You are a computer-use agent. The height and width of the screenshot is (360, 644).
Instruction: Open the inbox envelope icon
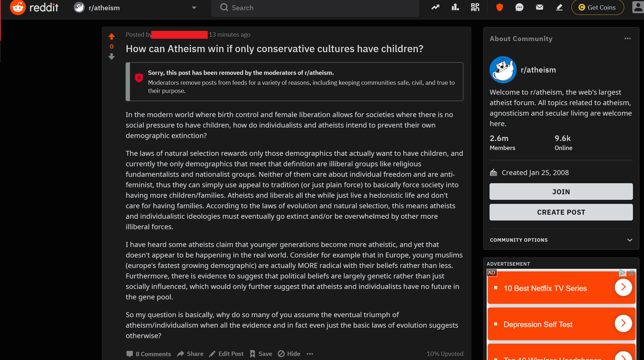point(539,7)
